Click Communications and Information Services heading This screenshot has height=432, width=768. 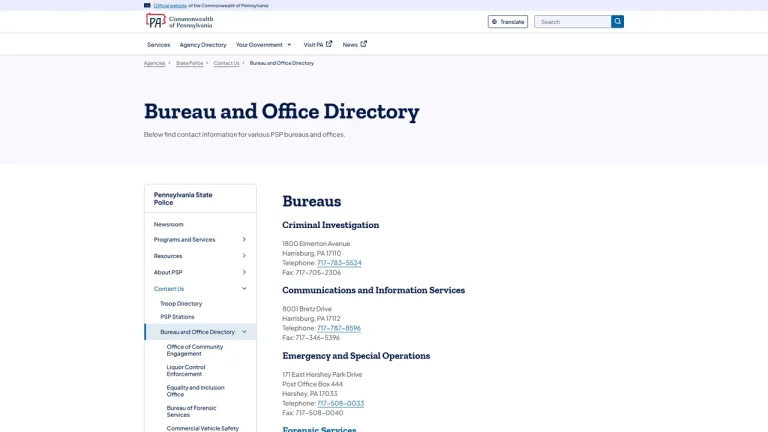click(373, 290)
